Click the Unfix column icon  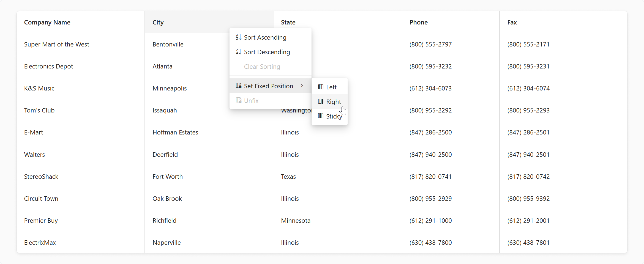(238, 100)
